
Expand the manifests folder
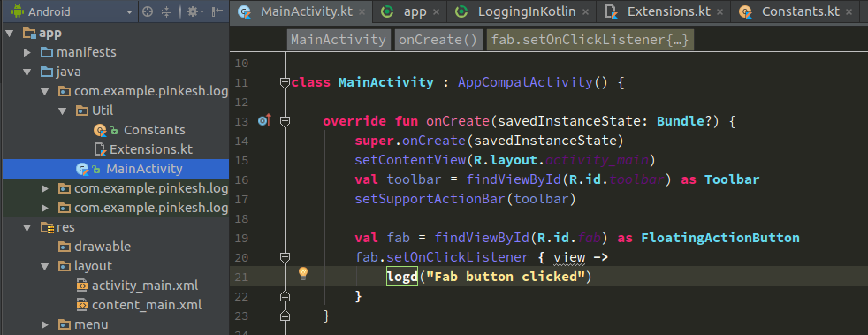tap(27, 53)
